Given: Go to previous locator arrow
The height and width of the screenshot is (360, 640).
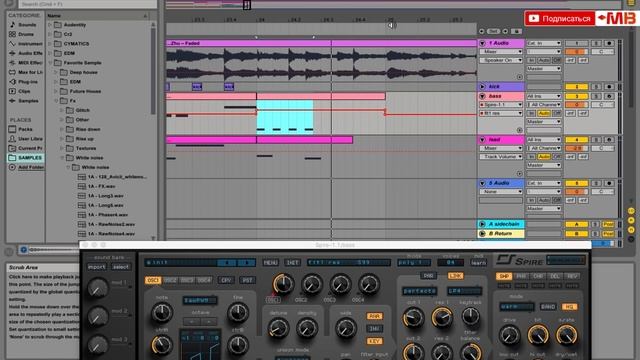Looking at the screenshot, I should tap(482, 31).
